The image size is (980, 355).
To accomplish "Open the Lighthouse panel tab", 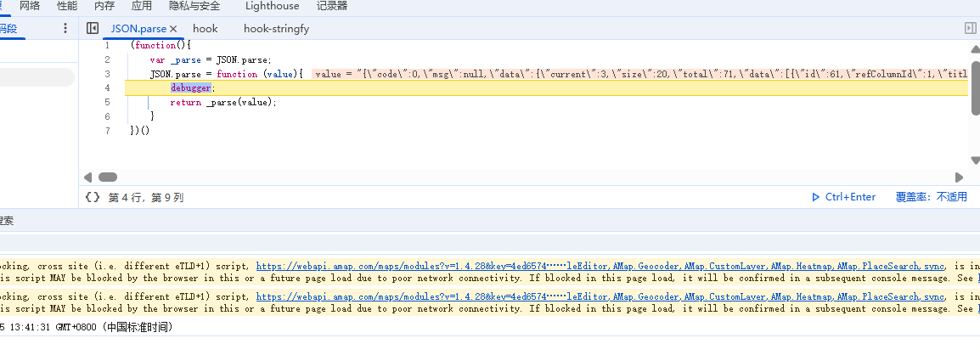I will click(272, 6).
